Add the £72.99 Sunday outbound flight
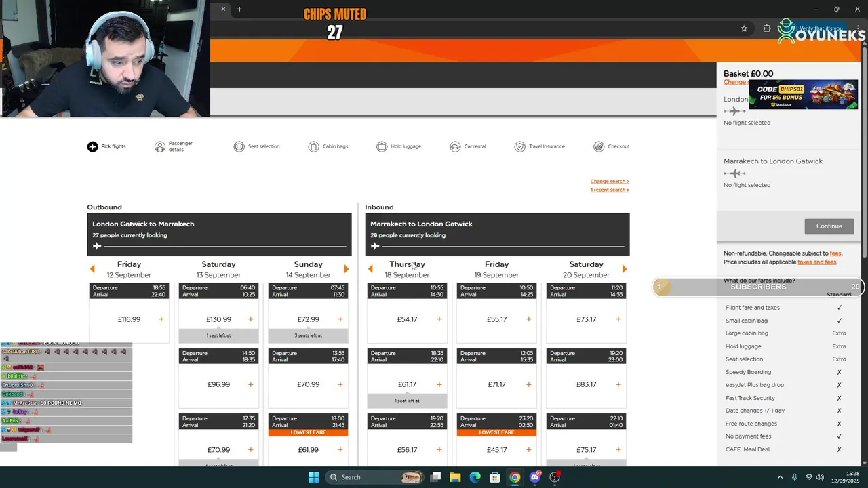 pyautogui.click(x=340, y=319)
